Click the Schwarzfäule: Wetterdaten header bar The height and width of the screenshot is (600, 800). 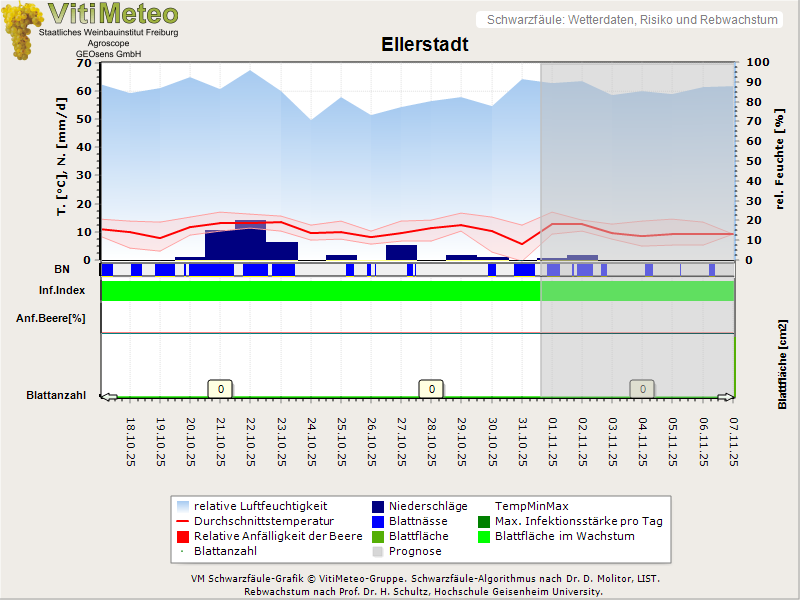628,19
